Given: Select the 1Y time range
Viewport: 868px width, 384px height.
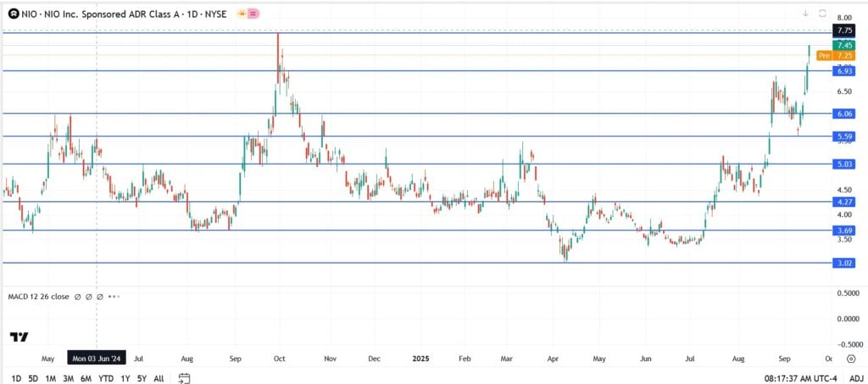Looking at the screenshot, I should click(x=125, y=378).
